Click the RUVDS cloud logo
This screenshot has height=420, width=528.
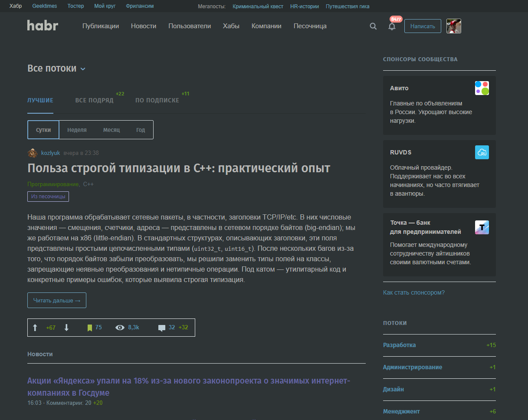point(482,152)
